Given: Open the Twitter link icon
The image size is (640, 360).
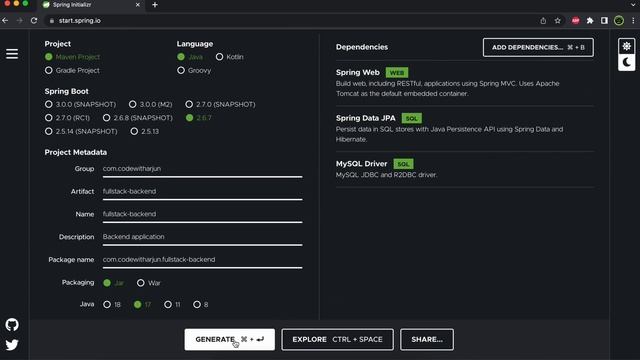Looking at the screenshot, I should tap(12, 345).
